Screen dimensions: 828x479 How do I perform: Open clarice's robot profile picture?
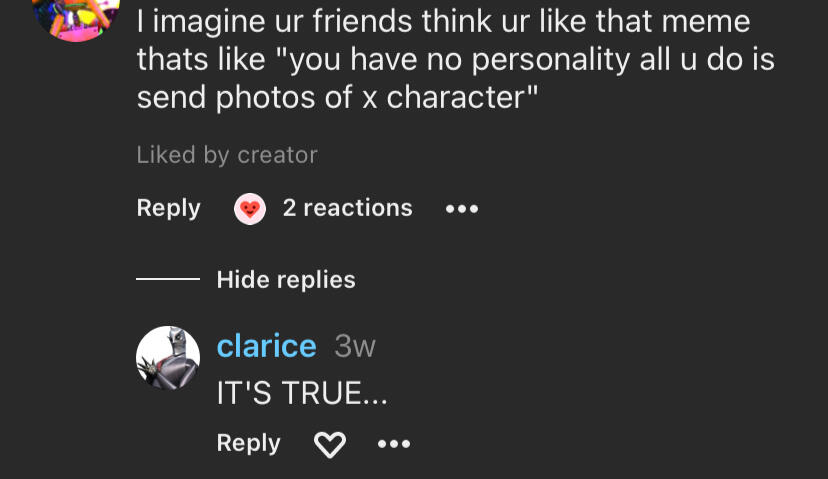point(168,358)
